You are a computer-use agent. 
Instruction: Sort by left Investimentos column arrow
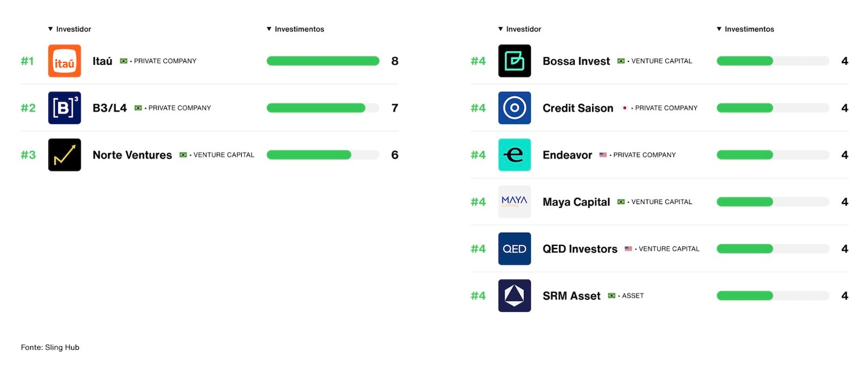(x=269, y=29)
